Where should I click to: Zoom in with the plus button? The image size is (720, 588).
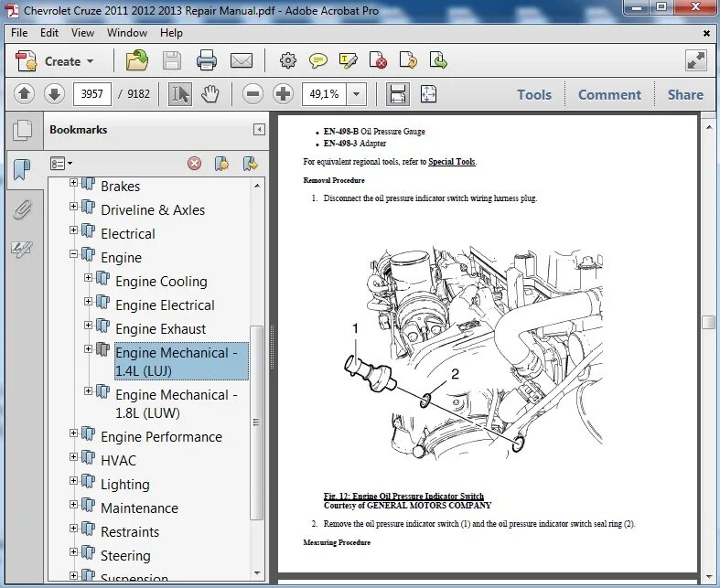283,94
